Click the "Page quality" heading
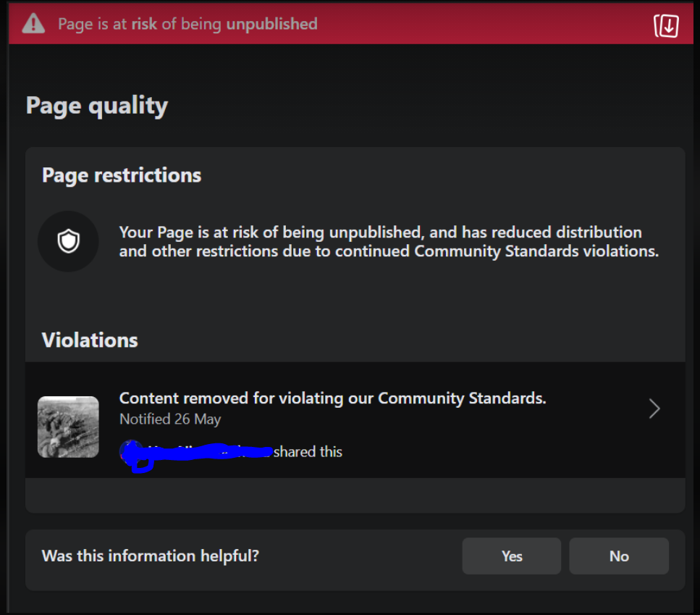Viewport: 700px width, 615px height. click(97, 106)
